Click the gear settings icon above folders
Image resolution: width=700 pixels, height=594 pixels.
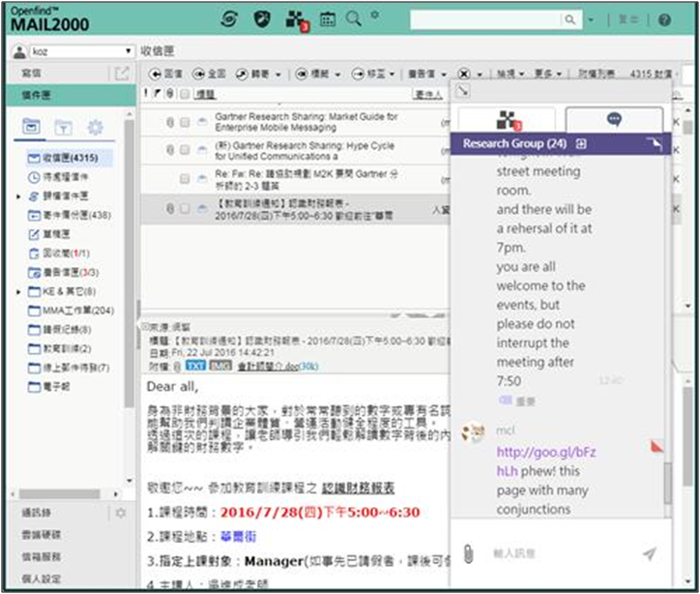coord(95,127)
